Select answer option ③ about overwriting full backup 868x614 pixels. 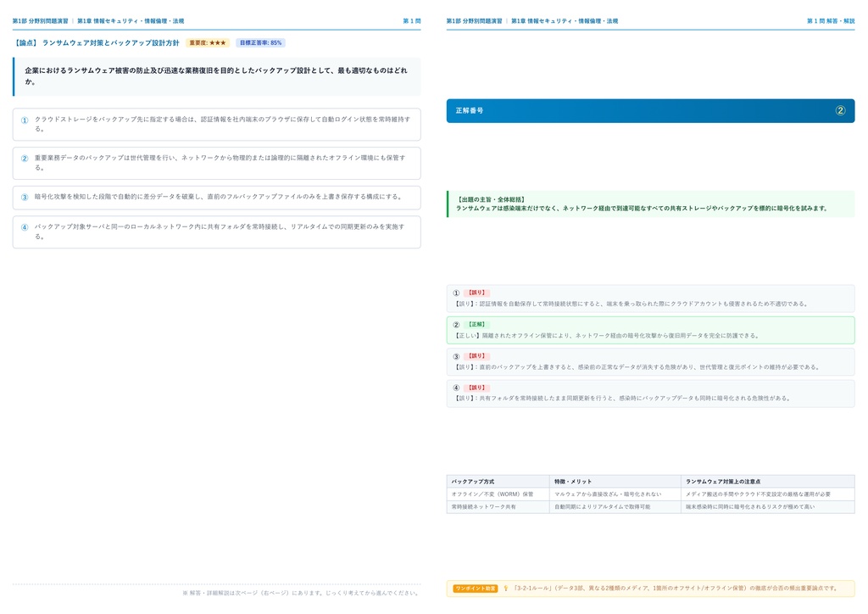point(216,197)
